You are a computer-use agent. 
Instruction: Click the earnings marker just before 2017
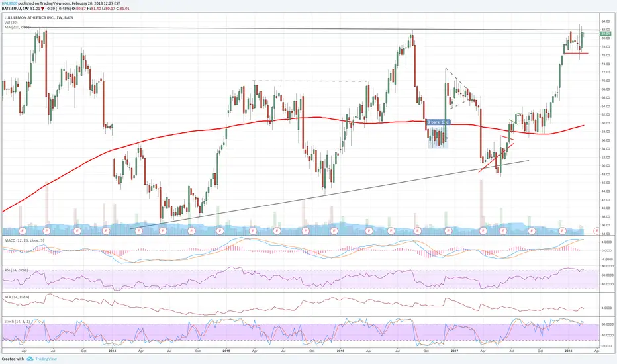(x=448, y=230)
